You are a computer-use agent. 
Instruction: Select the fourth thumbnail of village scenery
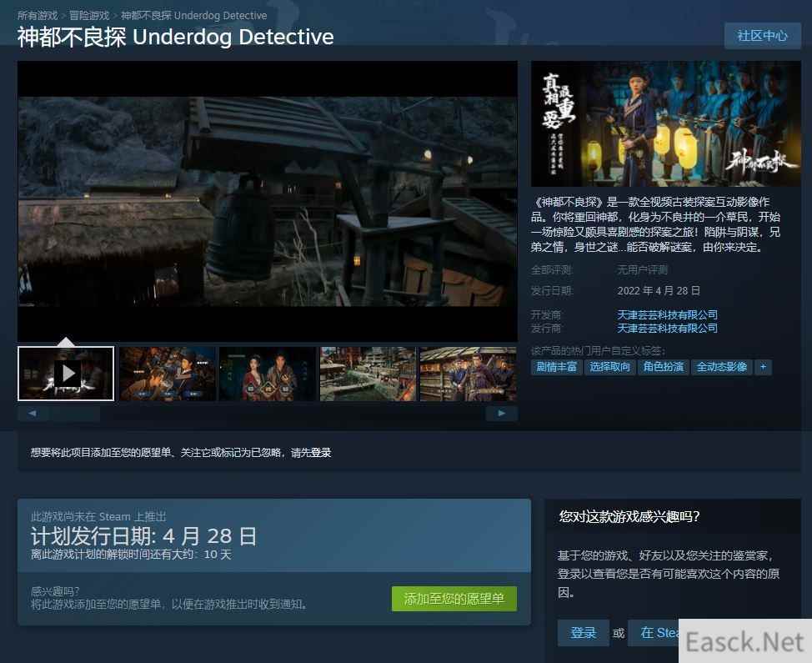pos(368,374)
